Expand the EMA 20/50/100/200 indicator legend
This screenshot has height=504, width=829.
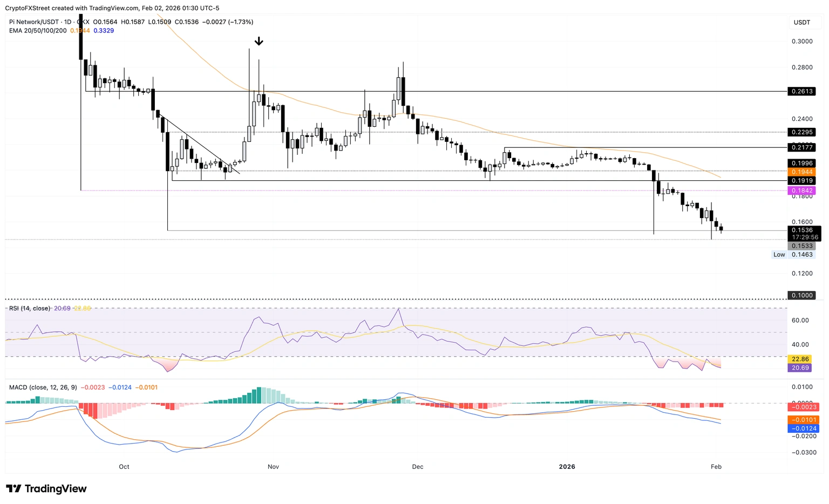click(x=38, y=31)
